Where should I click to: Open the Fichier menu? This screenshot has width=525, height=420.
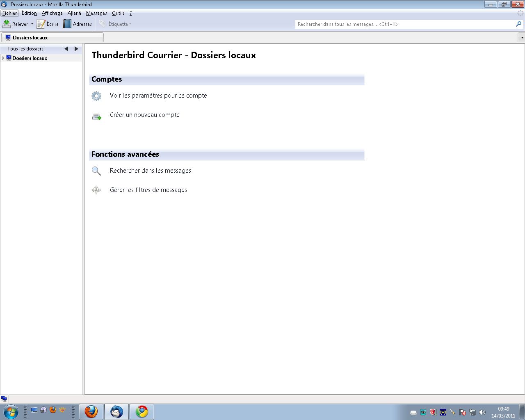[10, 13]
